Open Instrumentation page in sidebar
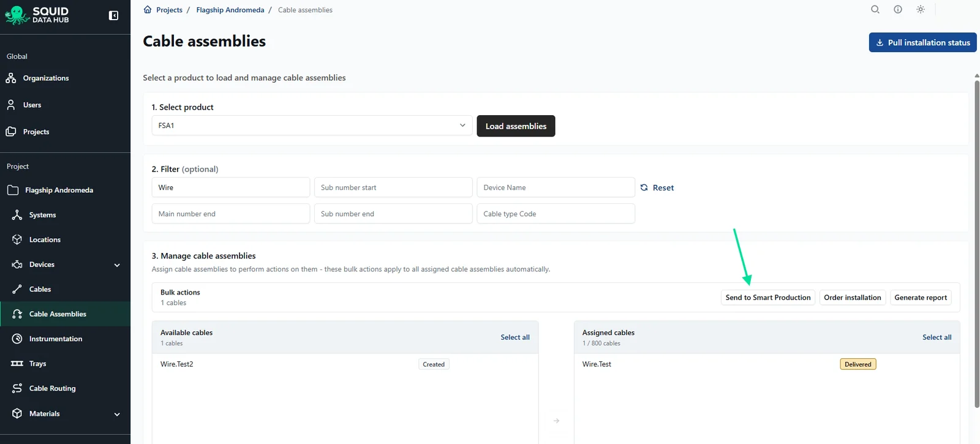The width and height of the screenshot is (980, 444). point(56,339)
